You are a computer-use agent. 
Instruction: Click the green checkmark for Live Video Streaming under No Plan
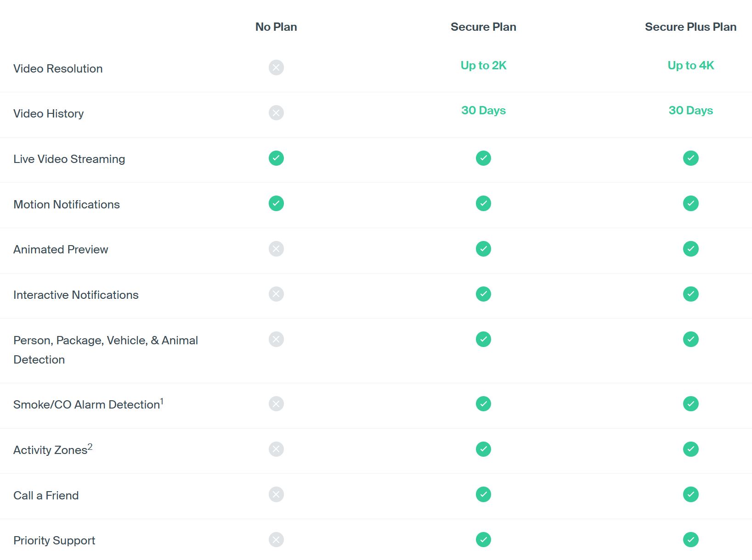tap(276, 158)
